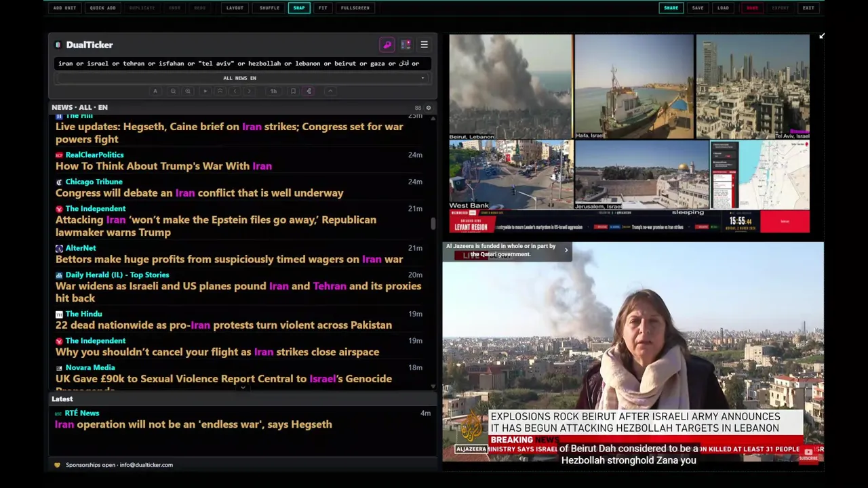
Task: Click the red button between LOAD and EXPORT
Action: 752,8
